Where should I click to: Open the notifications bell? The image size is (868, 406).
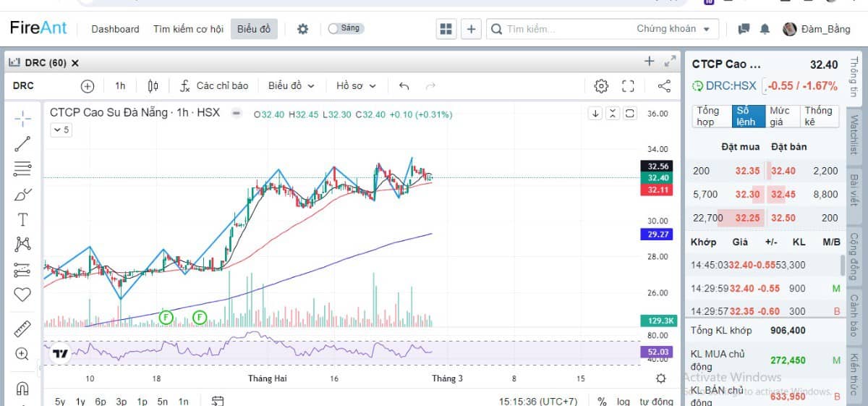[765, 29]
